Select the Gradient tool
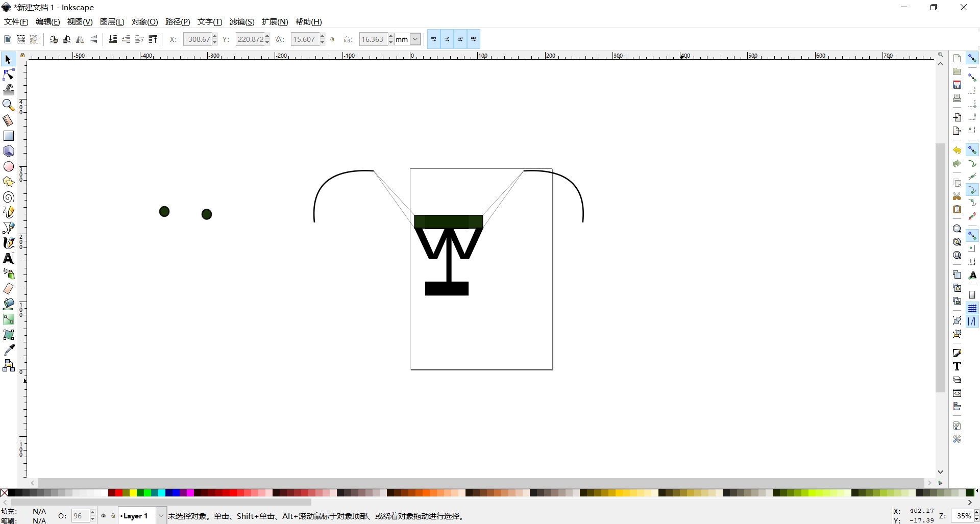The width and height of the screenshot is (980, 524). pos(8,319)
